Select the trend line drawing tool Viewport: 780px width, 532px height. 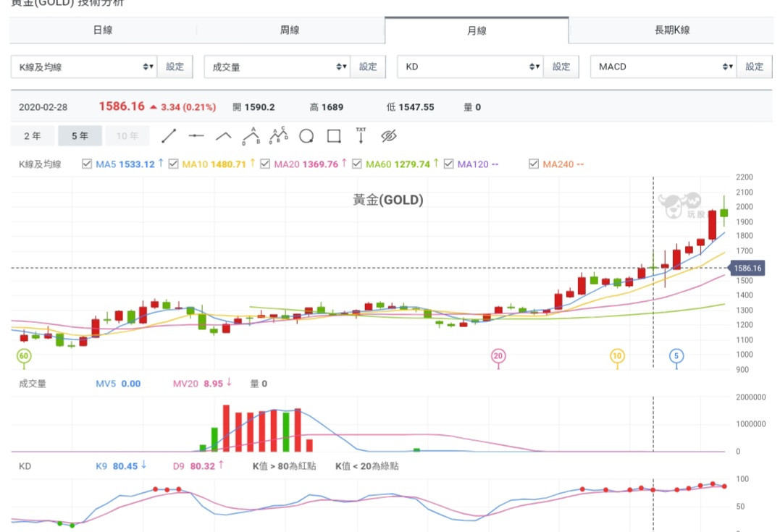coord(169,136)
